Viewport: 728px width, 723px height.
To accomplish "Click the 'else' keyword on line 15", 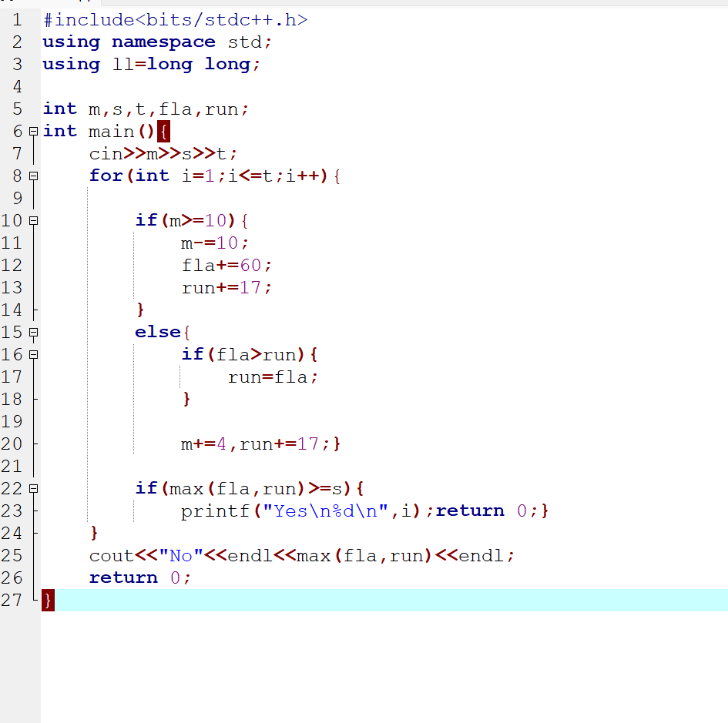I will point(157,333).
